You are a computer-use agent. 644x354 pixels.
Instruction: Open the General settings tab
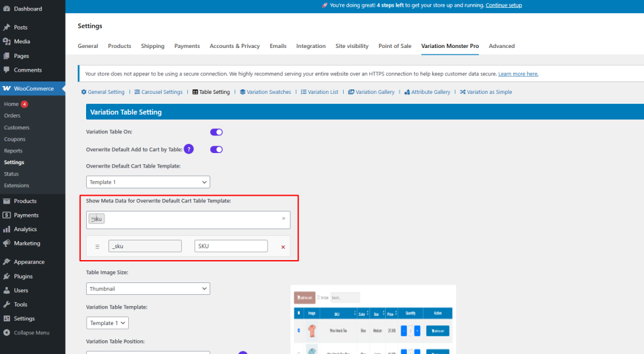tap(88, 46)
